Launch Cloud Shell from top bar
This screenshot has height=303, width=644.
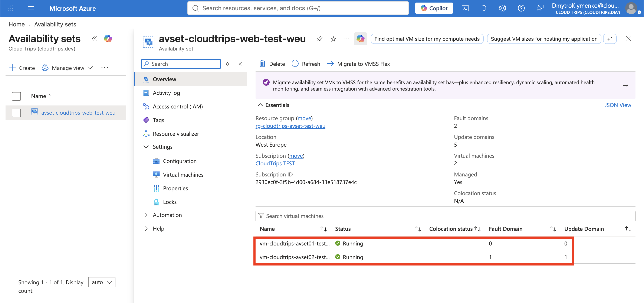[x=465, y=8]
